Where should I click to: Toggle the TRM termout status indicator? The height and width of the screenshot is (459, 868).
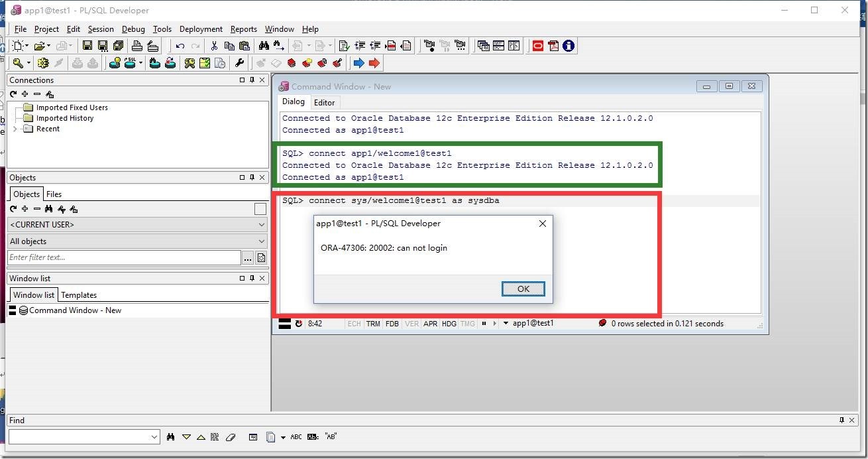pyautogui.click(x=373, y=324)
